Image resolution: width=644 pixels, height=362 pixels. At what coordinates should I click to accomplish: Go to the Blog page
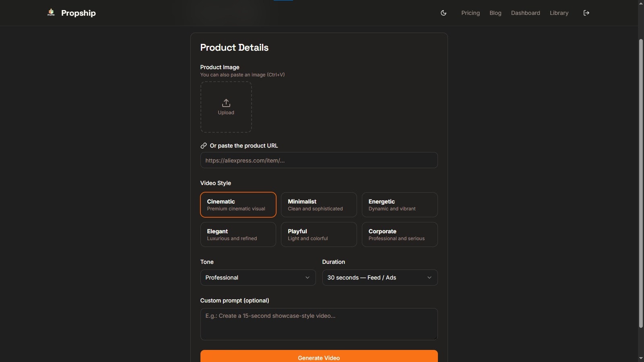point(495,13)
